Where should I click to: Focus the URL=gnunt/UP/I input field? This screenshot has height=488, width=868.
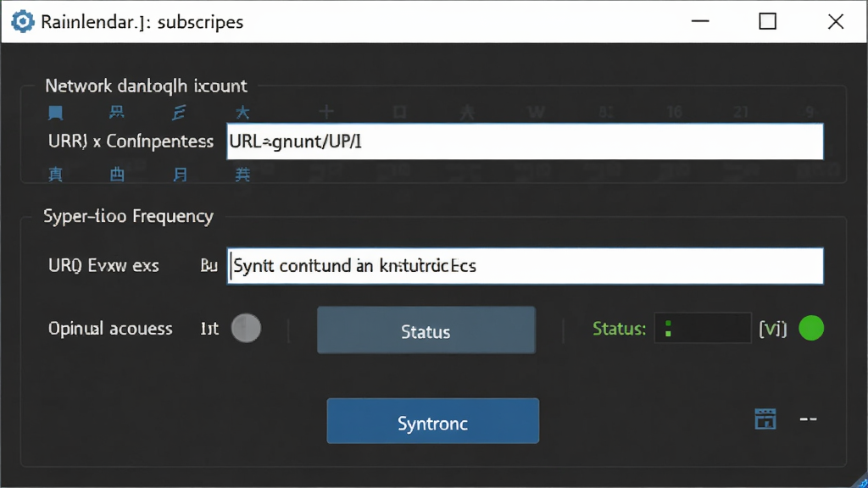pyautogui.click(x=525, y=141)
